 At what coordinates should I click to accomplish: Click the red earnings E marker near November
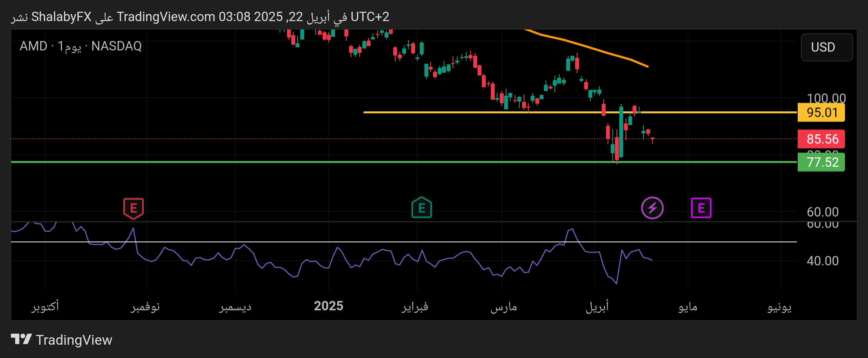(134, 208)
